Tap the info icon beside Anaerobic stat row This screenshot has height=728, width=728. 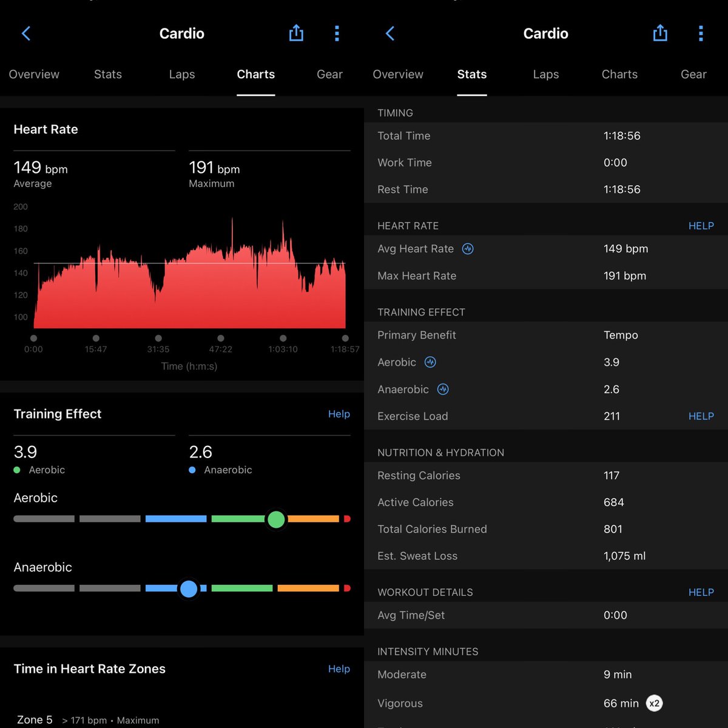pyautogui.click(x=443, y=389)
